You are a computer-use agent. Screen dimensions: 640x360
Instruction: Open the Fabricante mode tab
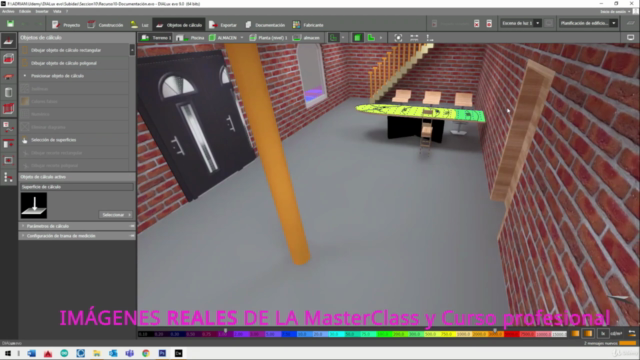[x=308, y=25]
